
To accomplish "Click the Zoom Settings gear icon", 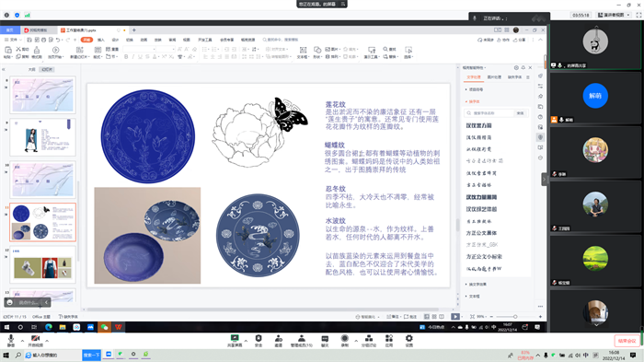I will (x=409, y=338).
